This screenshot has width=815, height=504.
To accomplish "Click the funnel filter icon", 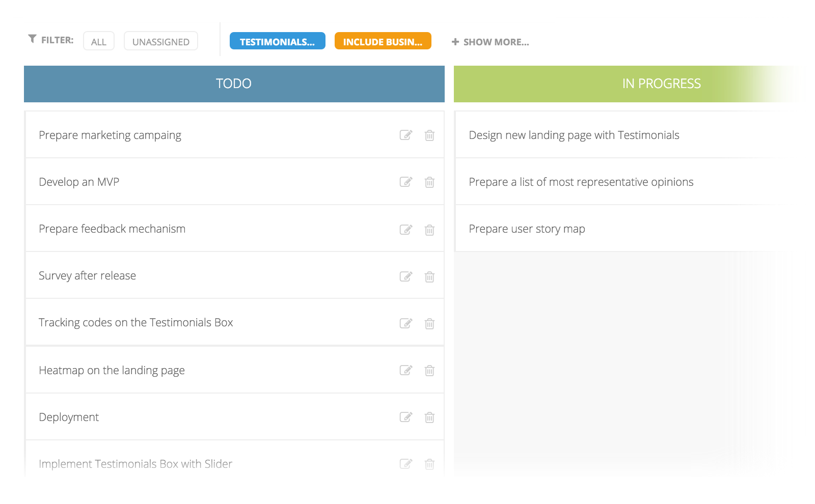I will (32, 39).
